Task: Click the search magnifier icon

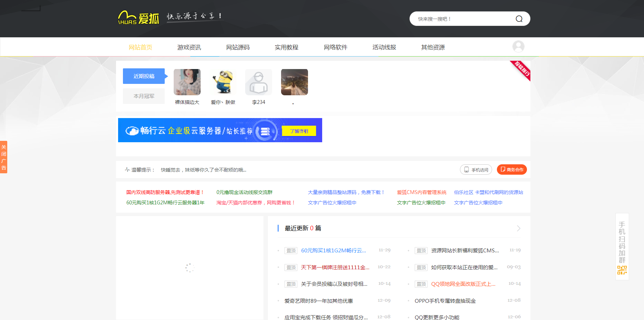Action: [x=519, y=19]
